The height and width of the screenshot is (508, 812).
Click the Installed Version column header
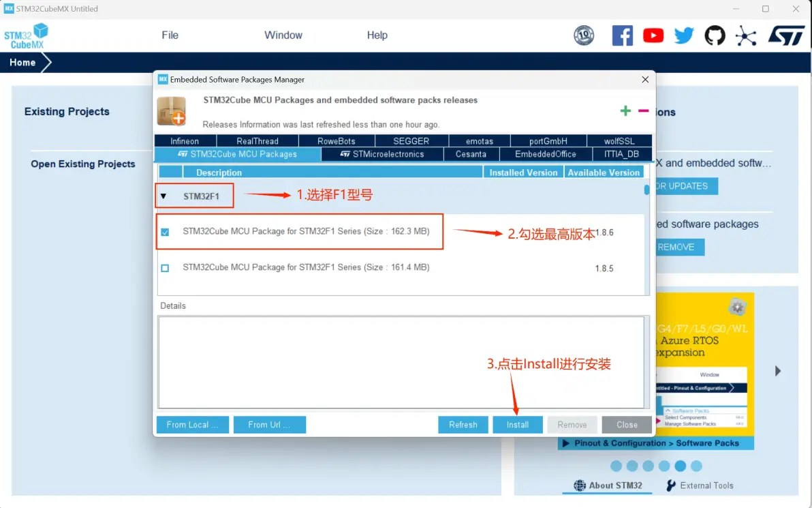(523, 173)
